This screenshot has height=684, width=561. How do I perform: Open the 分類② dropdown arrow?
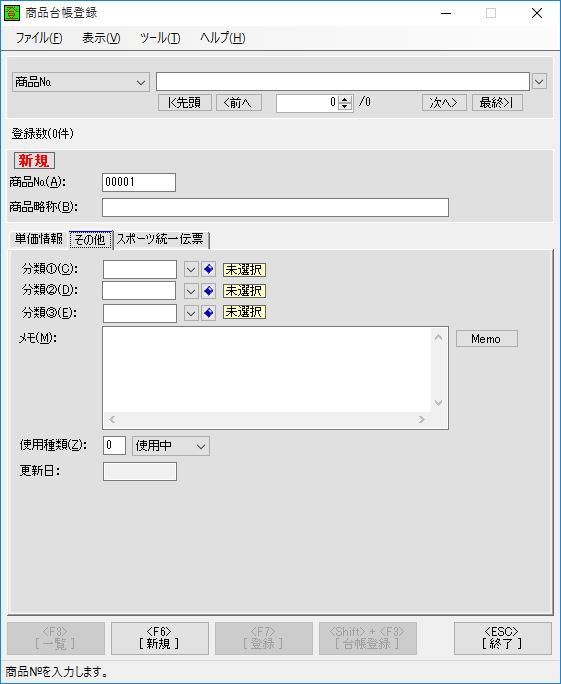pyautogui.click(x=191, y=291)
